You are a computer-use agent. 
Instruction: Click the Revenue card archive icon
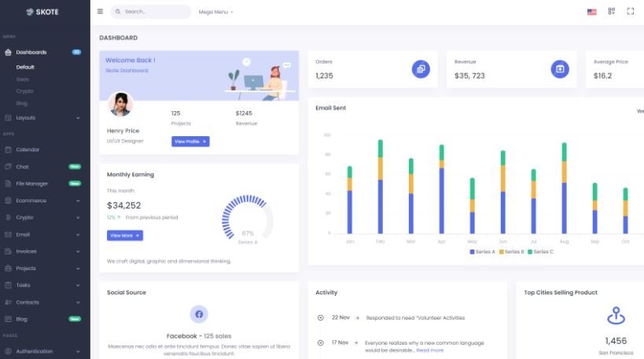(560, 69)
